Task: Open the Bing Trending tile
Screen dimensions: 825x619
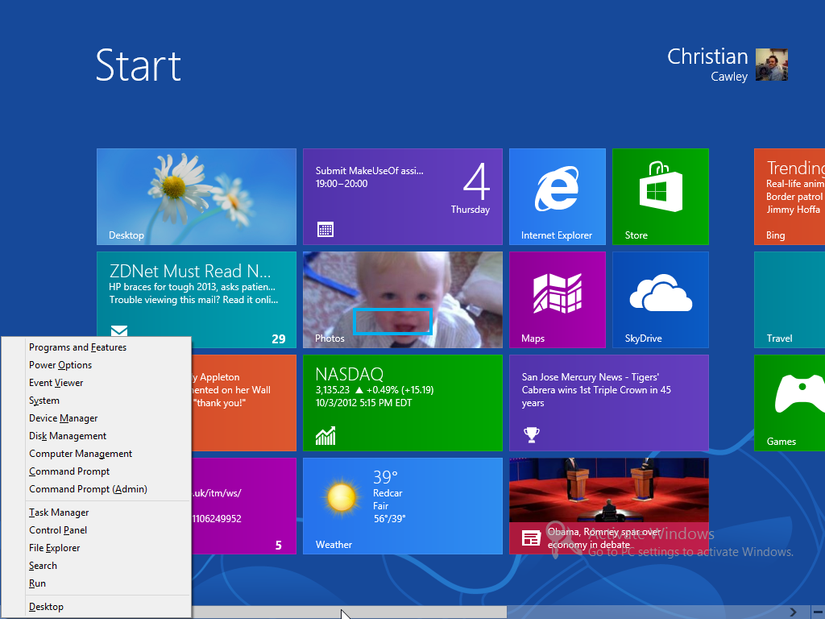Action: (789, 196)
